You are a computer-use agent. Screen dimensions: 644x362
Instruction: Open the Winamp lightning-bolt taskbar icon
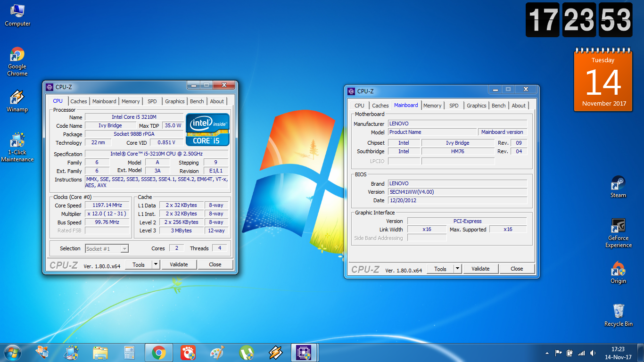coord(276,353)
